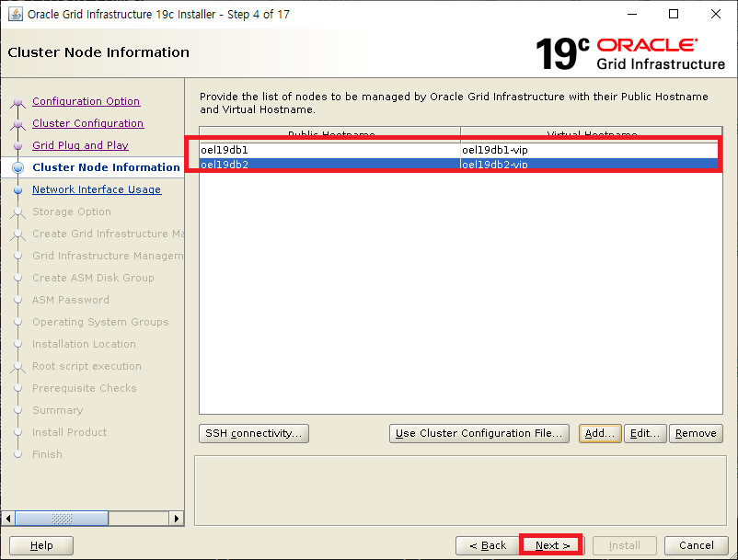Open the Configuration Option step link
Screen dimensions: 738x560
(x=86, y=101)
